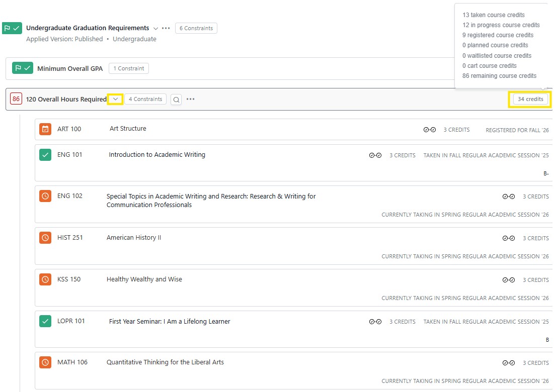554x392 pixels.
Task: Click 86 remaining course credits in tooltip
Action: pyautogui.click(x=499, y=76)
